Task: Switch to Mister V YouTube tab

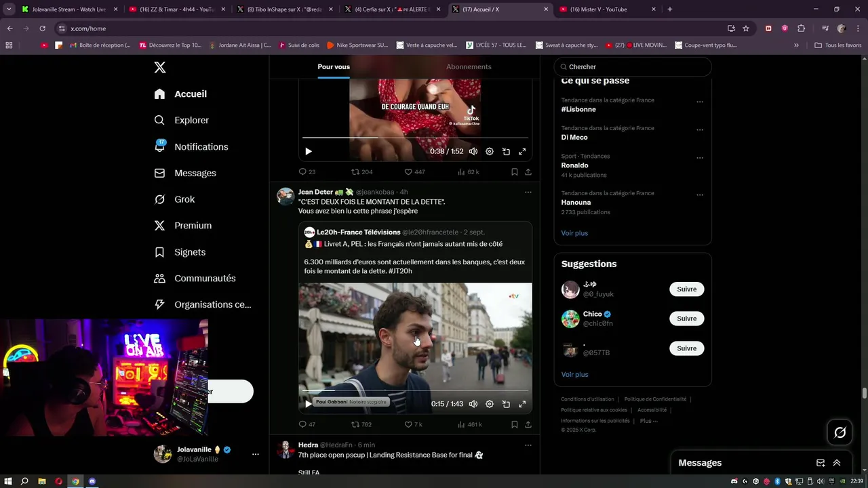Action: [608, 9]
